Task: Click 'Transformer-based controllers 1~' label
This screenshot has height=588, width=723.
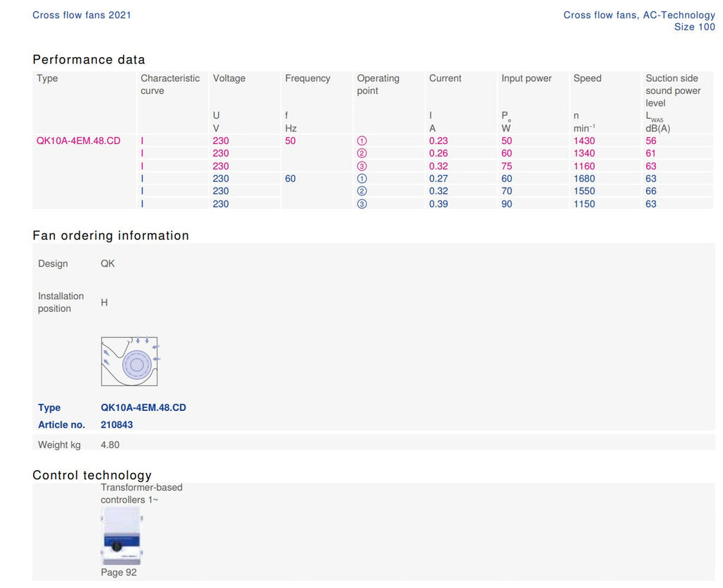Action: point(141,493)
